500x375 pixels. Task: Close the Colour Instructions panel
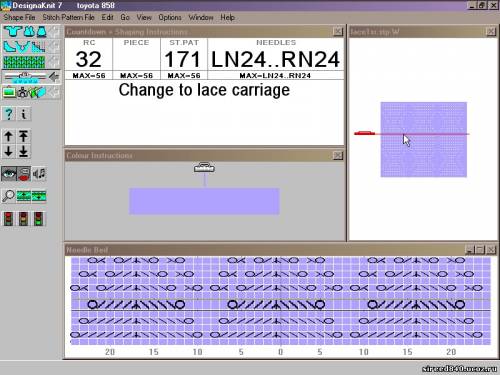[x=338, y=155]
